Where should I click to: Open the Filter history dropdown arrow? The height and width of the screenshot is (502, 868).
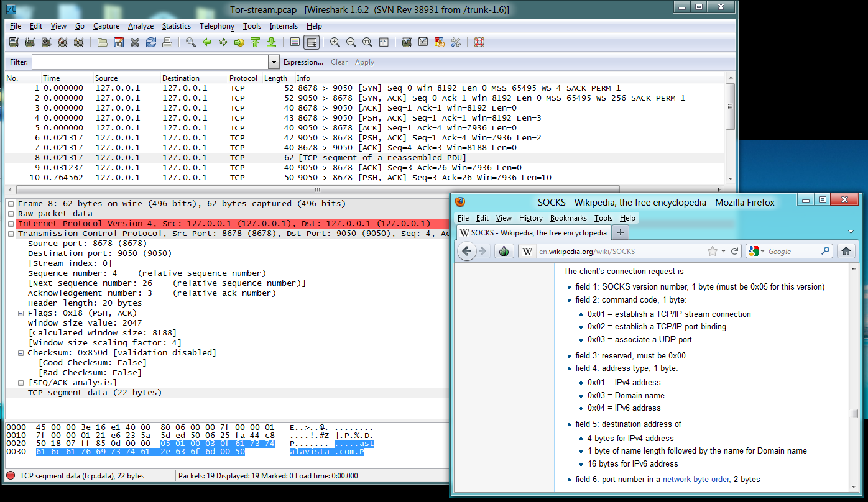pyautogui.click(x=274, y=62)
